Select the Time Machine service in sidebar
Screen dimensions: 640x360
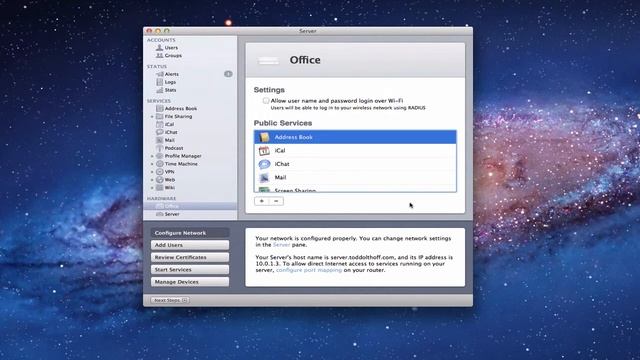point(177,164)
